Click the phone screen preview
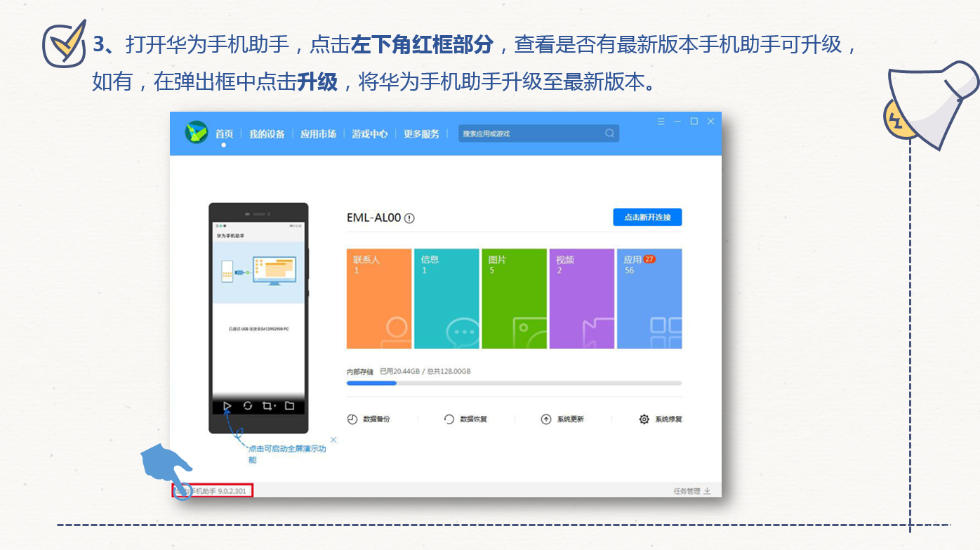 [258, 317]
